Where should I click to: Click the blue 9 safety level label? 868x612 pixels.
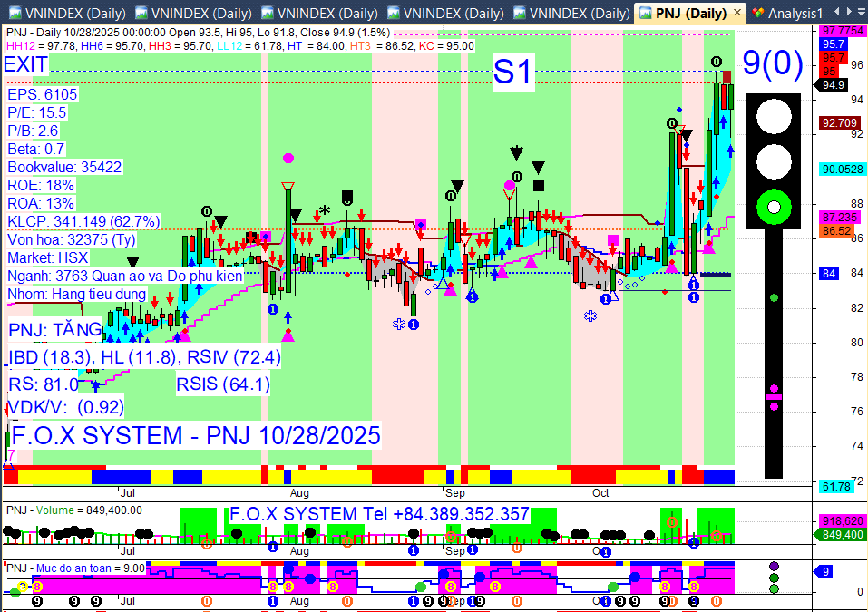click(824, 571)
